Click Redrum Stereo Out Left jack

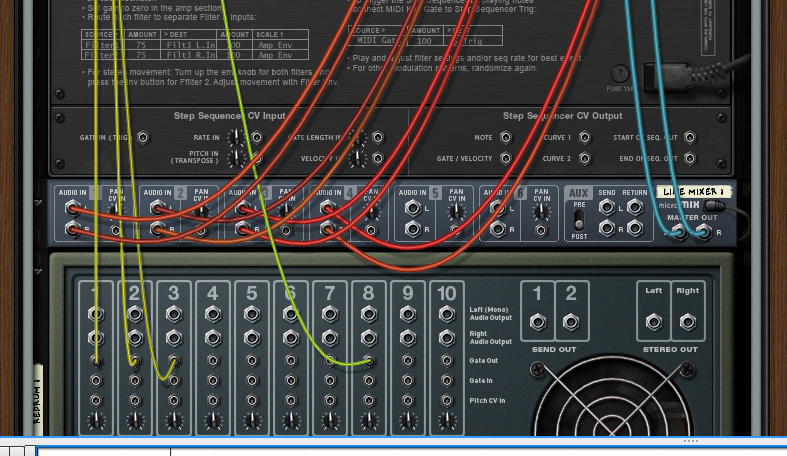[x=653, y=322]
